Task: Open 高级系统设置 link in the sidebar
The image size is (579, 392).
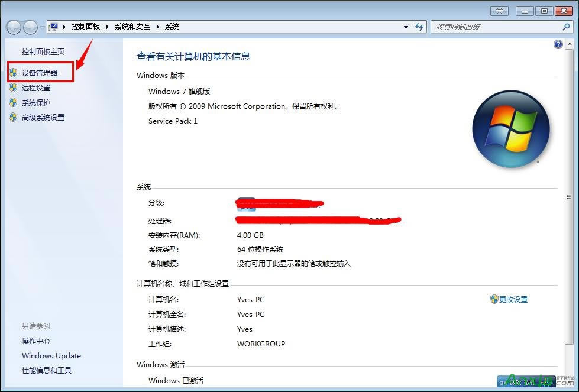Action: (43, 117)
